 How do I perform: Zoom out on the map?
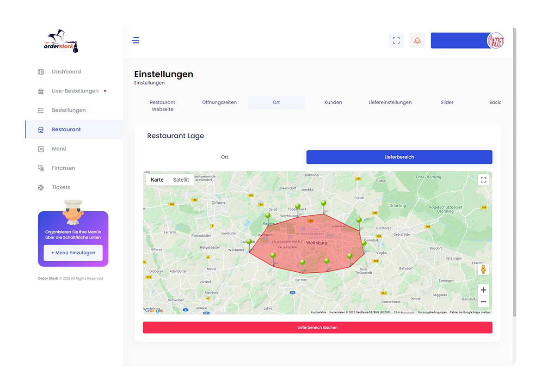tap(483, 302)
